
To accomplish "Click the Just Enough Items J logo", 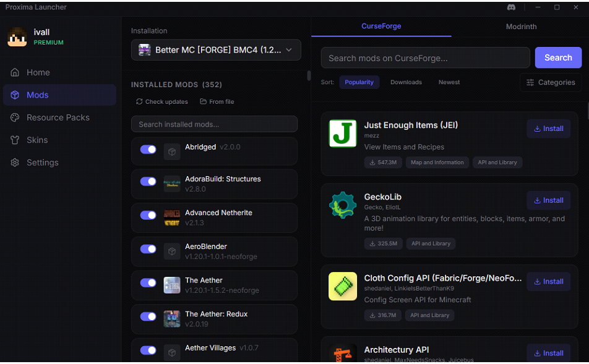I will pyautogui.click(x=343, y=133).
